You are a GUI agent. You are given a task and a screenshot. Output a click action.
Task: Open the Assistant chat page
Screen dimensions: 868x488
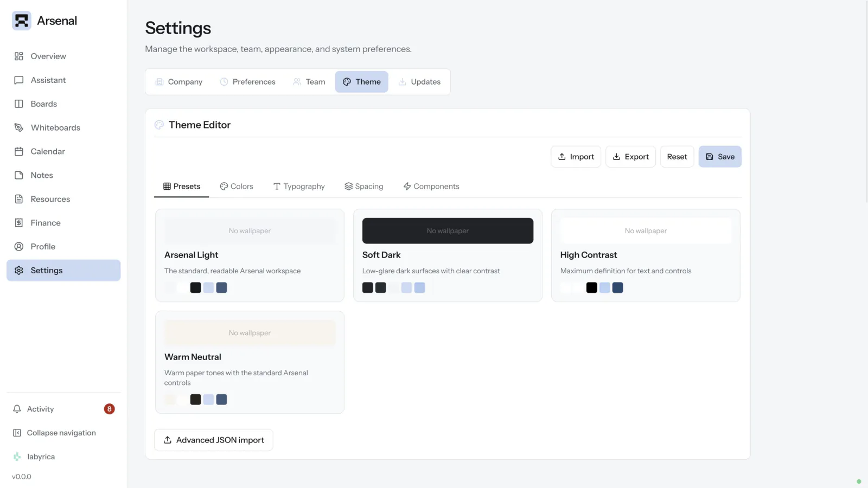(63, 80)
